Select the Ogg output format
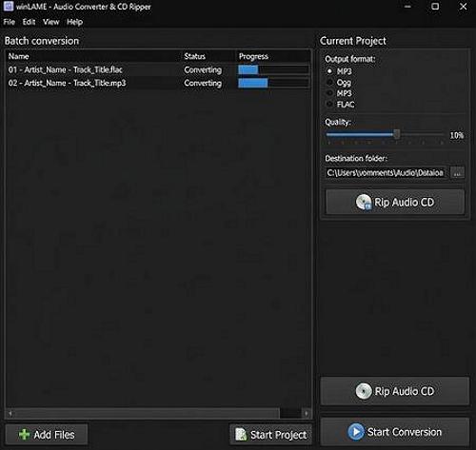The height and width of the screenshot is (450, 476). [329, 83]
